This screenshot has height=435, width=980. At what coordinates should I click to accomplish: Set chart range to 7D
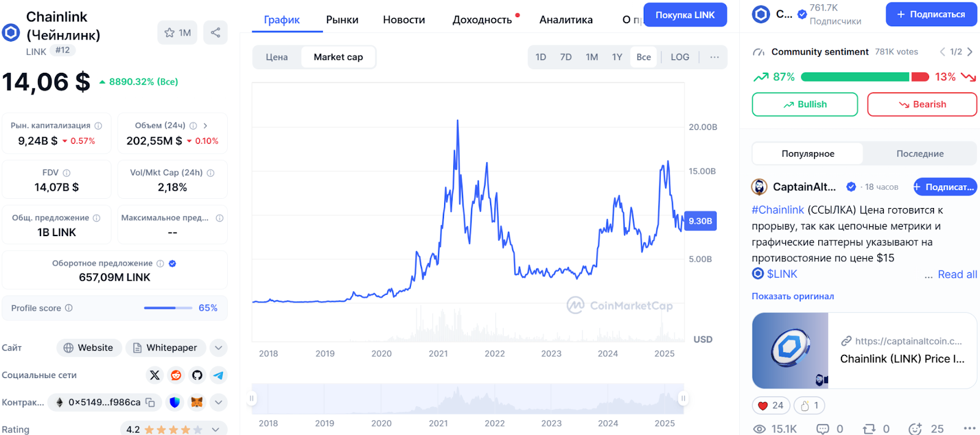tap(566, 57)
